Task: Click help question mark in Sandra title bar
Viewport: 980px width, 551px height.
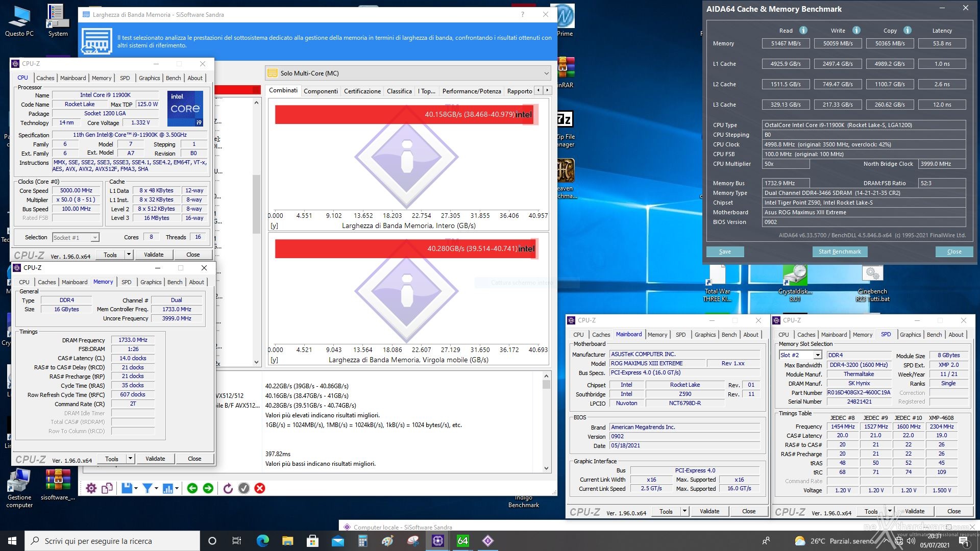Action: [522, 14]
